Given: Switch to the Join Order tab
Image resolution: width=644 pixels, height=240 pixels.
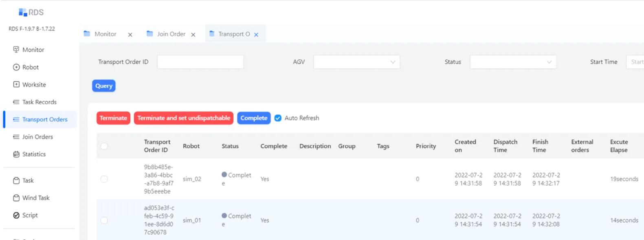Looking at the screenshot, I should (x=171, y=34).
